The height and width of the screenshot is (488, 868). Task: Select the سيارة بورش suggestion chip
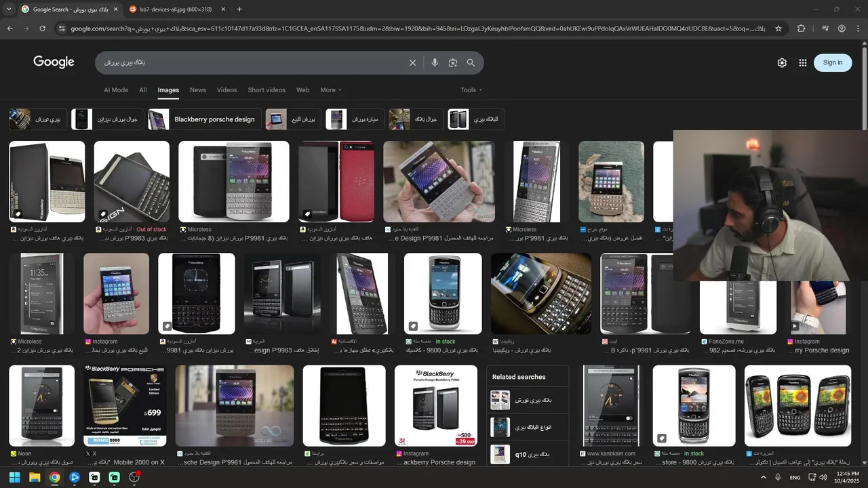[x=355, y=119]
